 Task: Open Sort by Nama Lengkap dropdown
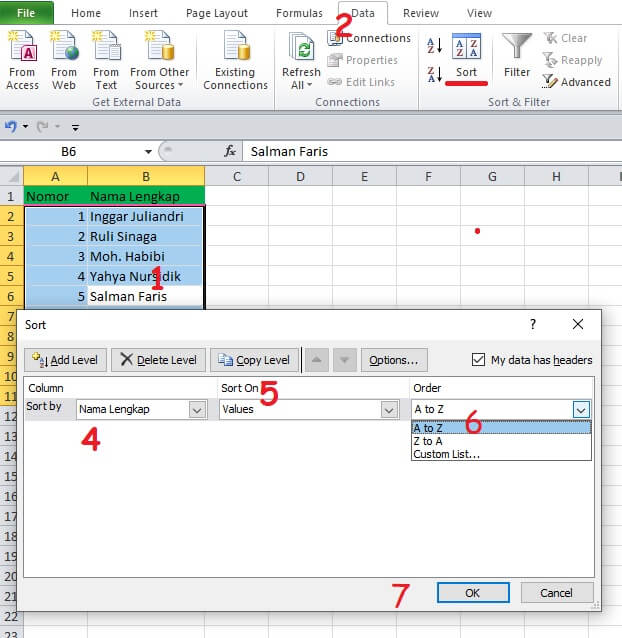point(197,410)
